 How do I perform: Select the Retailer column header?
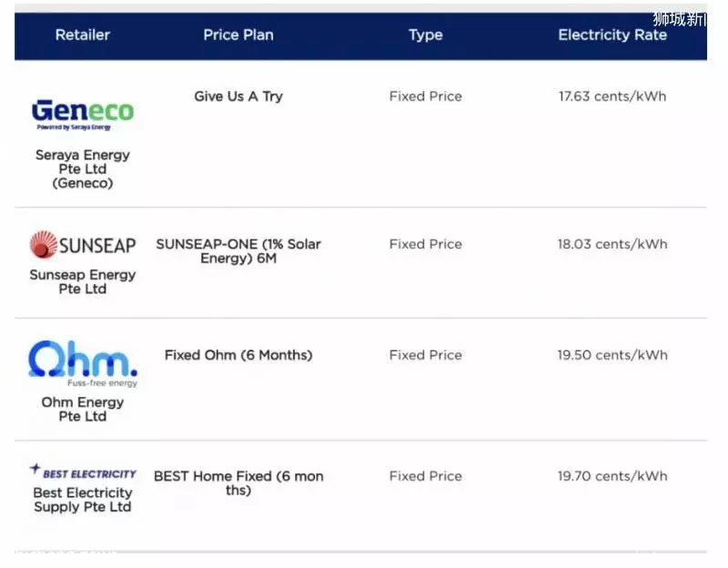point(83,35)
